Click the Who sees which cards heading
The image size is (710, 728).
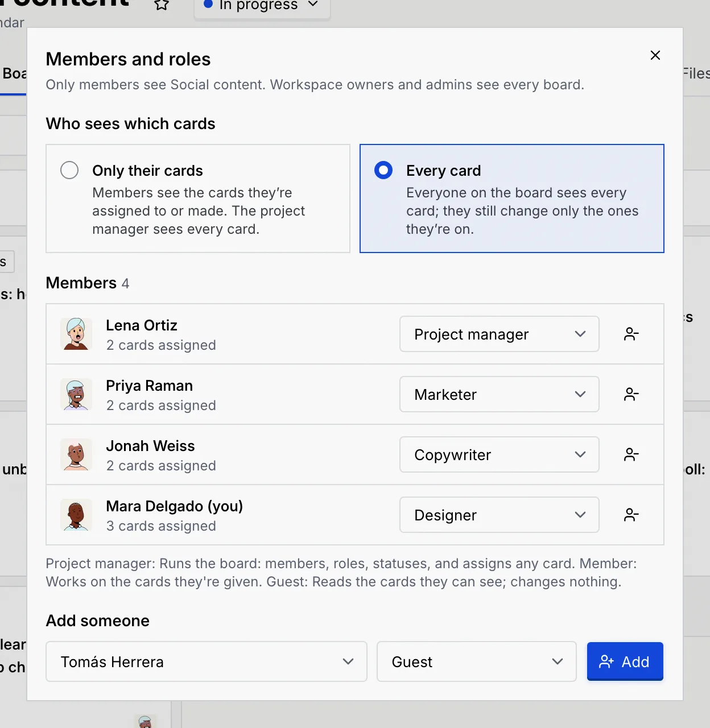(130, 123)
